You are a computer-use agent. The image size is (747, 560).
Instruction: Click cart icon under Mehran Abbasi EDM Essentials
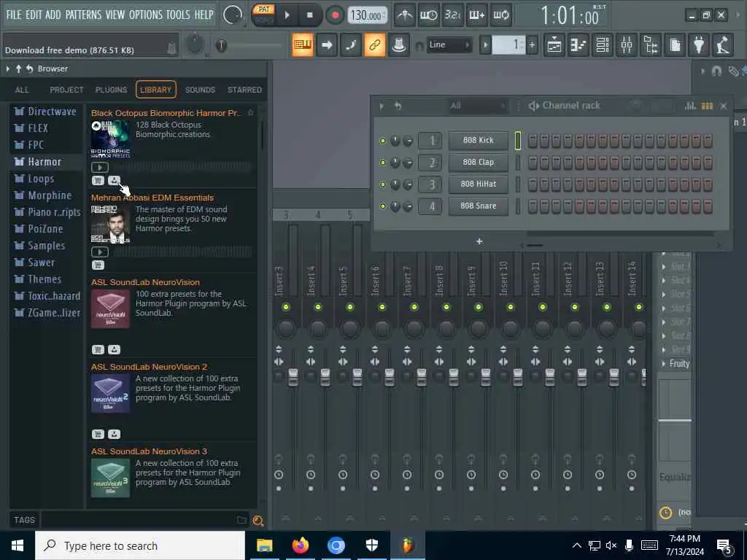pyautogui.click(x=98, y=265)
